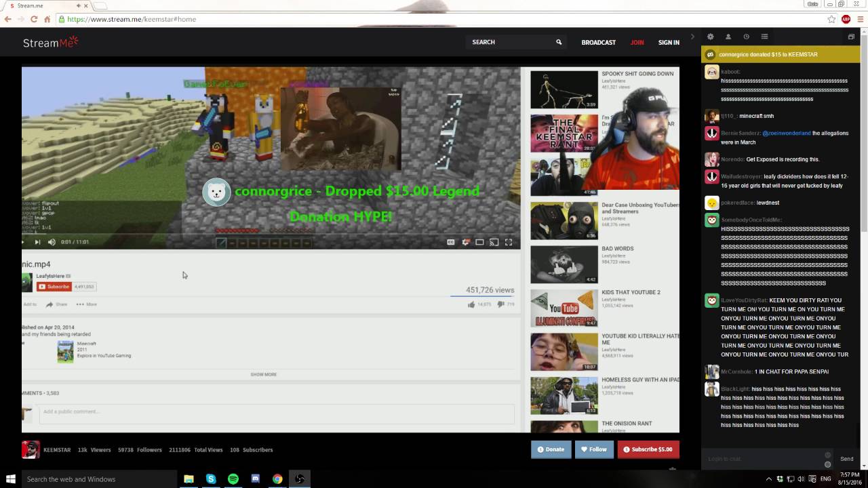Open the chat emoji picker
Screen dimensions: 868x488
click(827, 464)
